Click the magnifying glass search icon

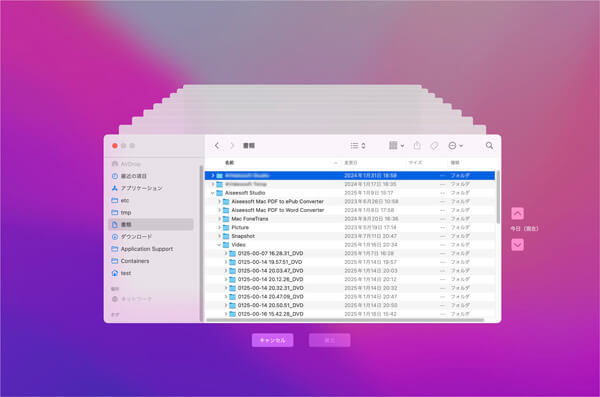point(489,145)
